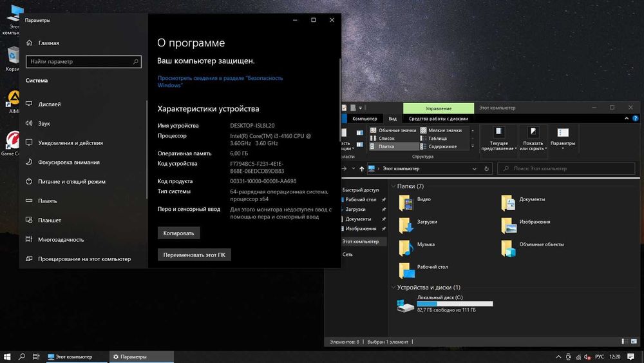
Task: Refresh the Этот компьютер view
Action: click(x=486, y=169)
